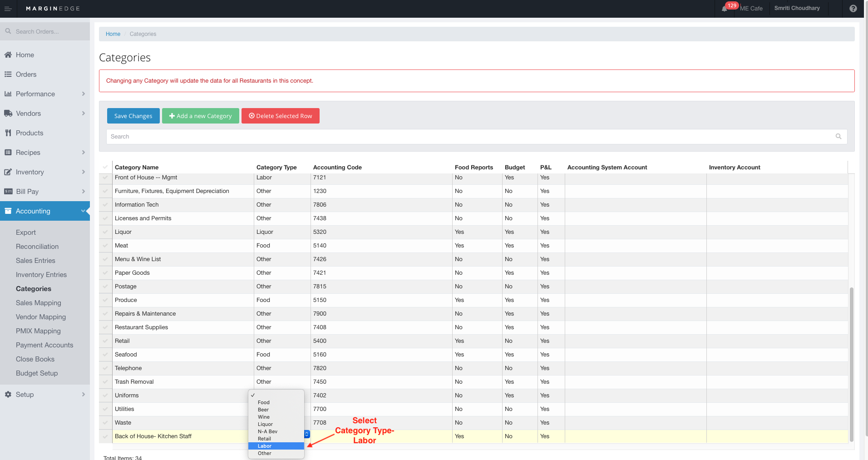Image resolution: width=868 pixels, height=460 pixels.
Task: Click the Accounting Code cell 7402
Action: 381,396
